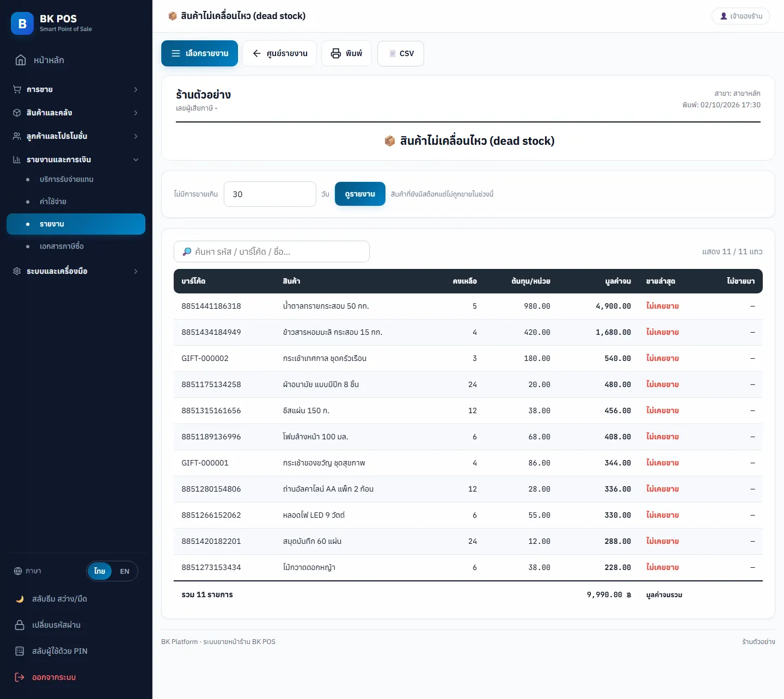Open the หน้าหลัก home icon
Image resolution: width=784 pixels, height=699 pixels.
[21, 60]
